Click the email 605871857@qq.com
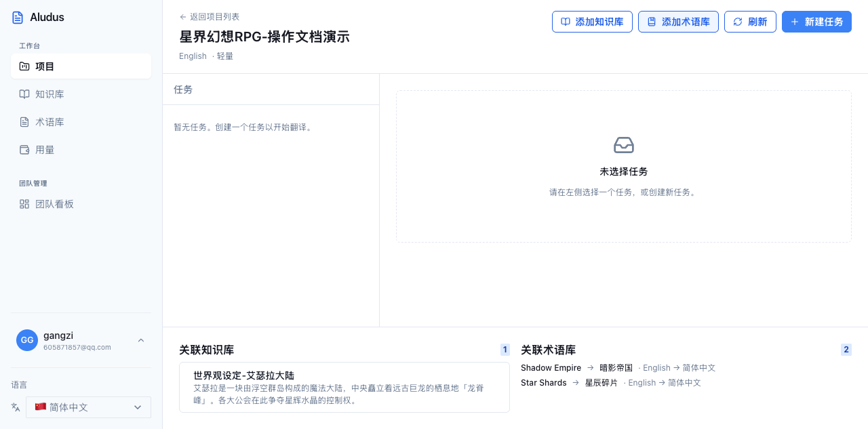This screenshot has width=868, height=429. (x=77, y=347)
